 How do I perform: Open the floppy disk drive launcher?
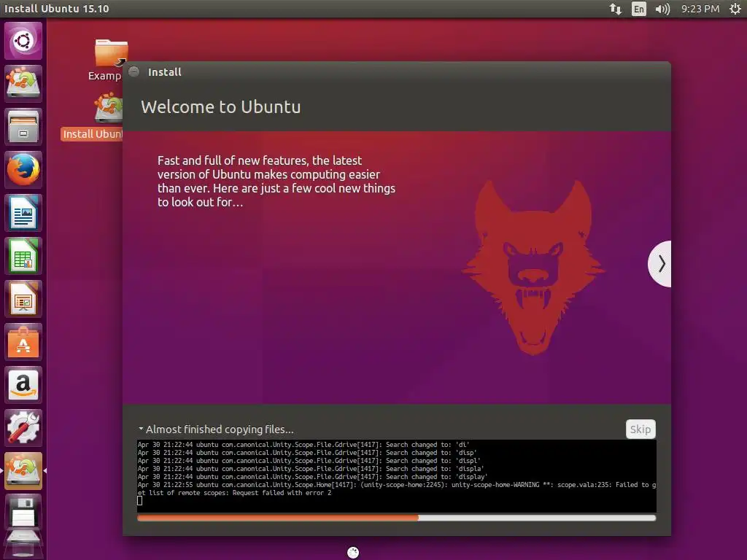[x=23, y=513]
